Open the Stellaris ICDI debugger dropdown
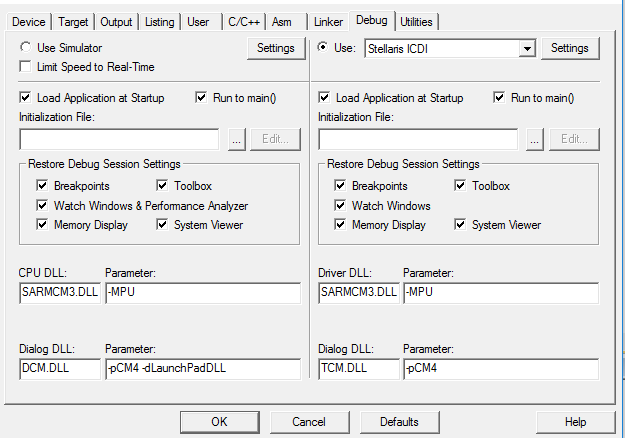This screenshot has width=625, height=438. click(x=527, y=48)
